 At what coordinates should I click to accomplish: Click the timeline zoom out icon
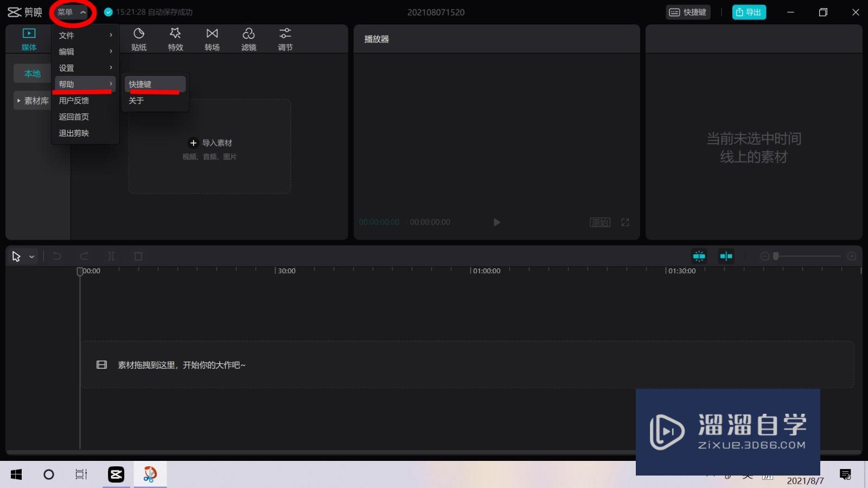tap(765, 256)
